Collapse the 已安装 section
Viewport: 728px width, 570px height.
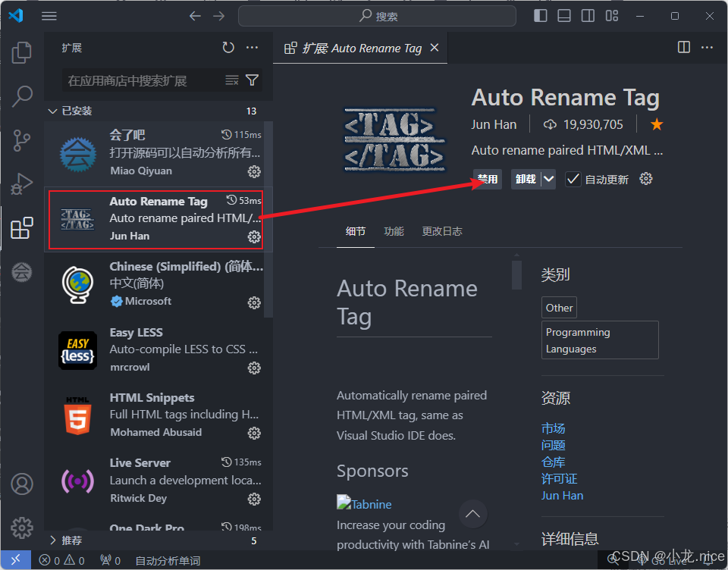(158, 111)
